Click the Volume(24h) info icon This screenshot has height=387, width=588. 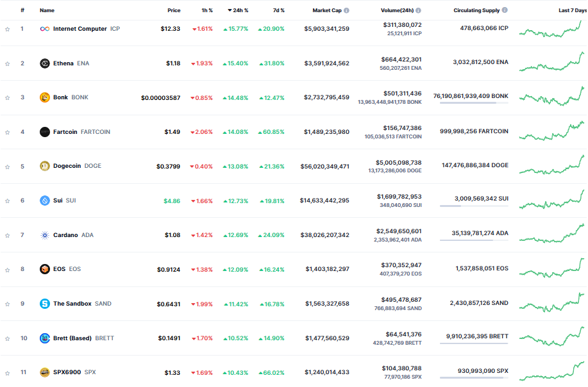click(418, 10)
